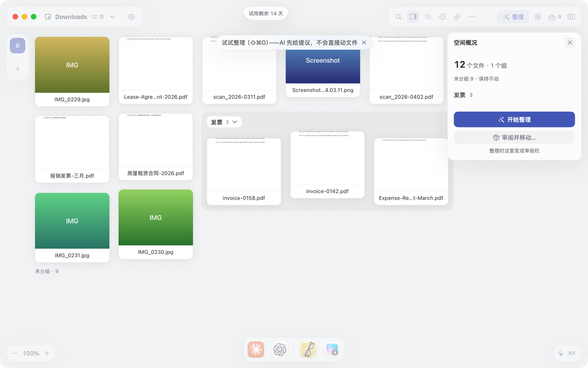
Task: Close the 空间概况 panel
Action: pyautogui.click(x=570, y=42)
